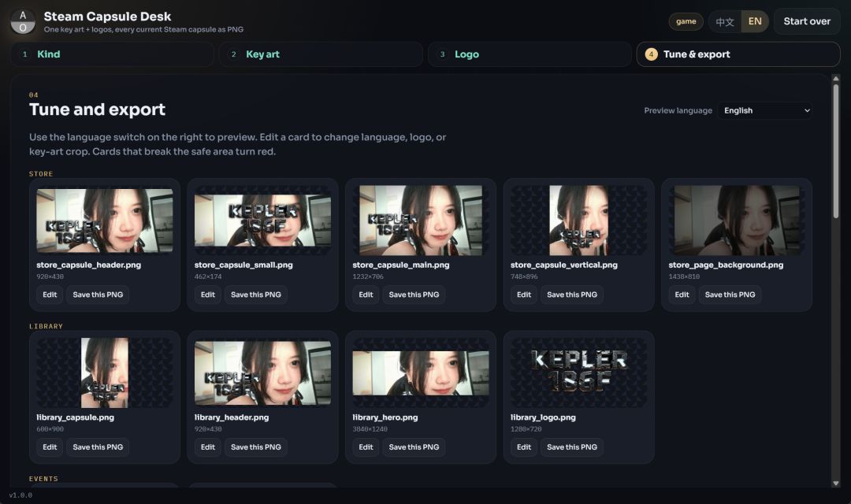
Task: Click the Steam Capsule Desk title
Action: pyautogui.click(x=107, y=17)
